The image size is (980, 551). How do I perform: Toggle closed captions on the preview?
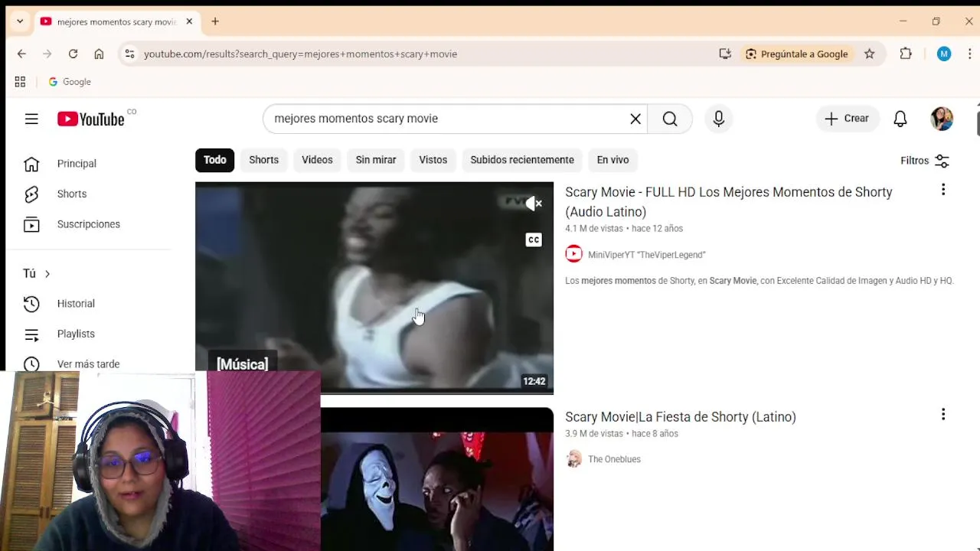click(534, 240)
